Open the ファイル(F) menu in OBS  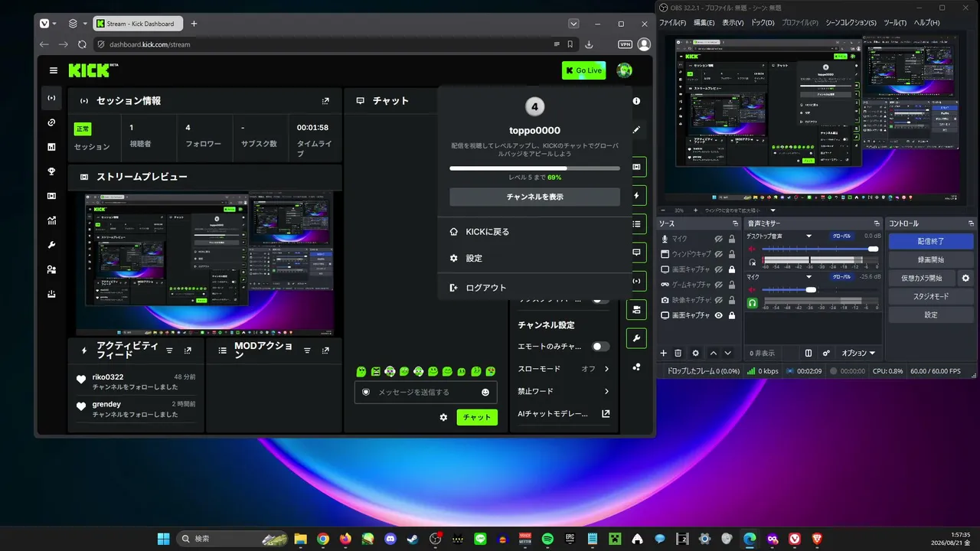pyautogui.click(x=673, y=23)
